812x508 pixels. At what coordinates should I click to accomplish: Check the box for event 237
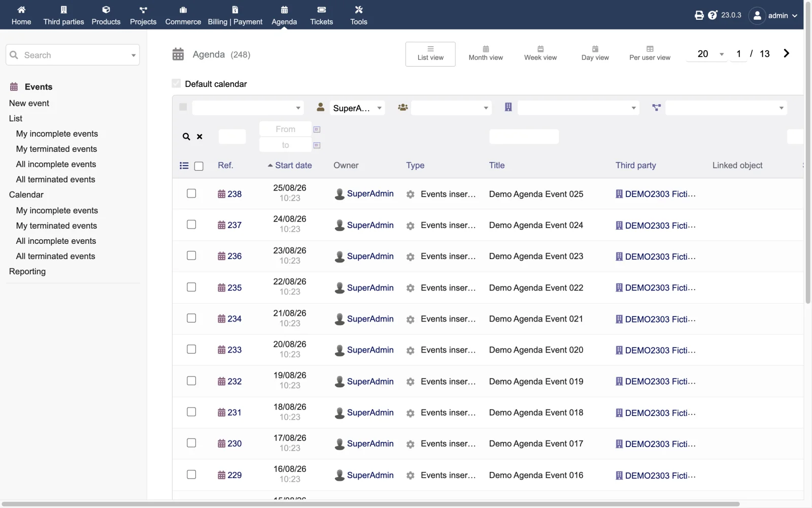191,225
